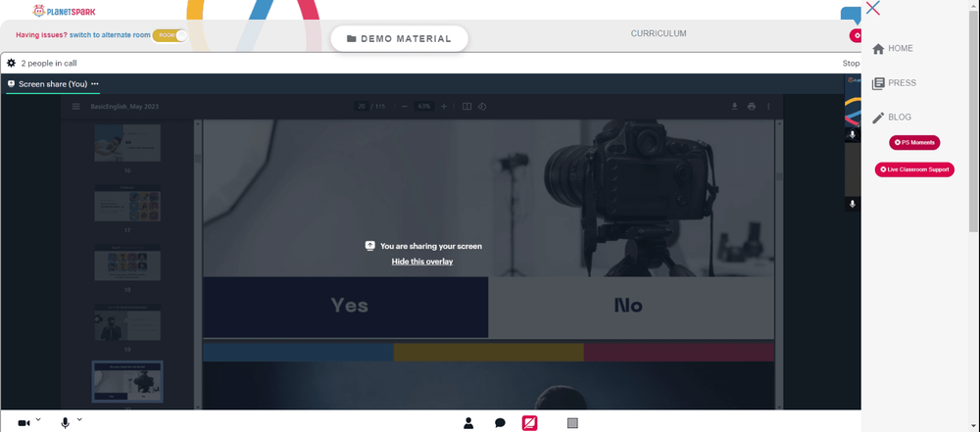The image size is (980, 432).
Task: Click the yellow color bar segment
Action: [x=489, y=352]
